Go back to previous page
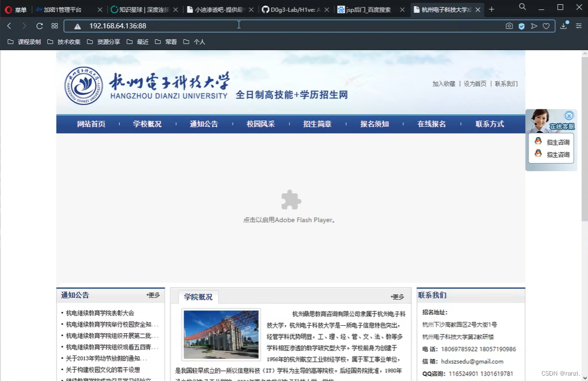 coord(9,26)
